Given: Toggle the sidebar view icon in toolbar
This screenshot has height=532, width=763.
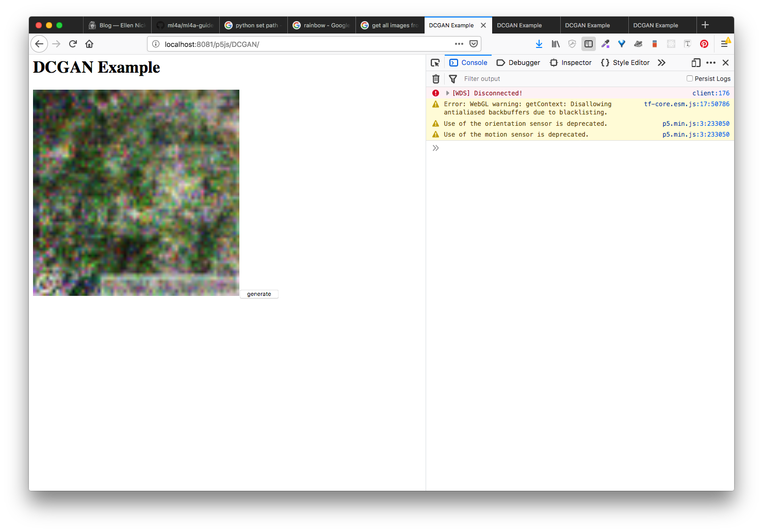Looking at the screenshot, I should 589,44.
